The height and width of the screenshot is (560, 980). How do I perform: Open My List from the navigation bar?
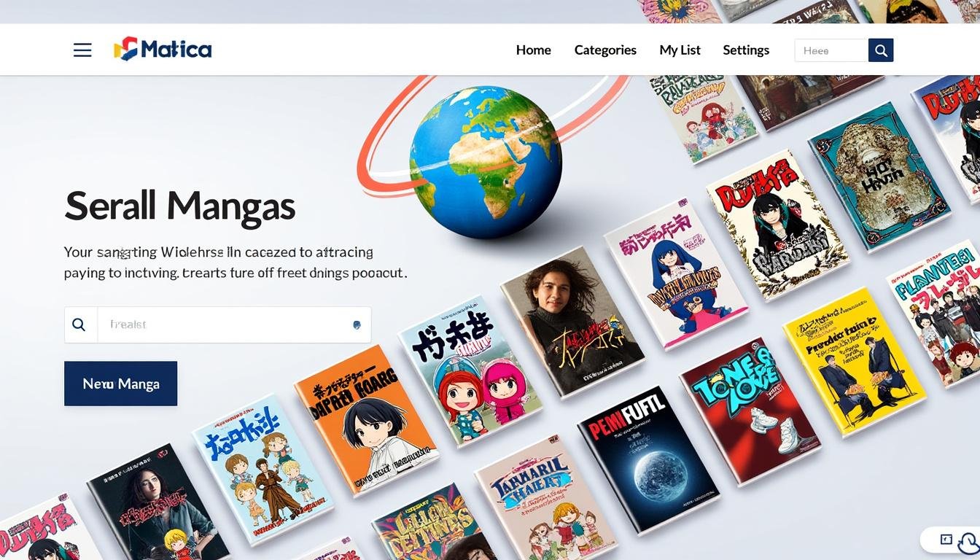(680, 50)
